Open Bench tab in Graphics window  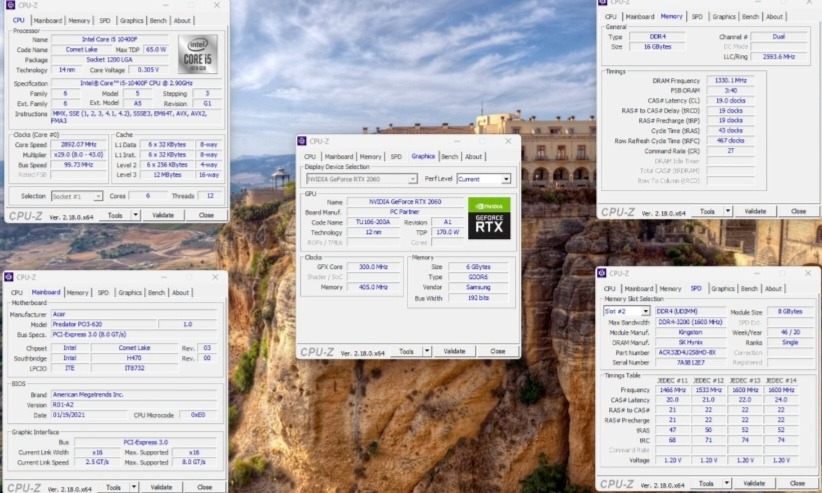tap(449, 156)
